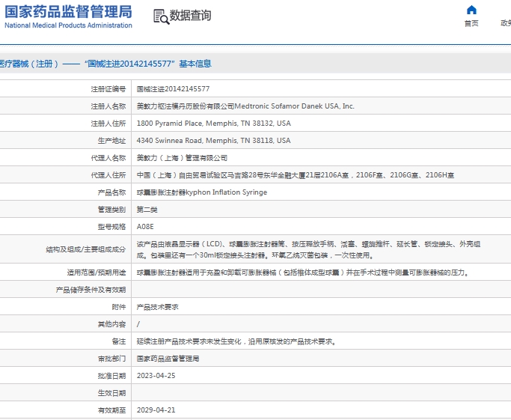The width and height of the screenshot is (511, 420).
Task: Click the agent address mentioning 马吉路28号
Action: 296,175
